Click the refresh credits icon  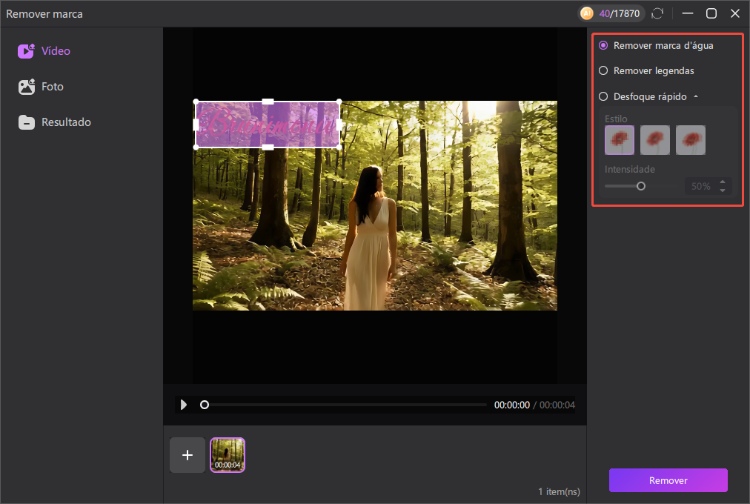pyautogui.click(x=657, y=13)
